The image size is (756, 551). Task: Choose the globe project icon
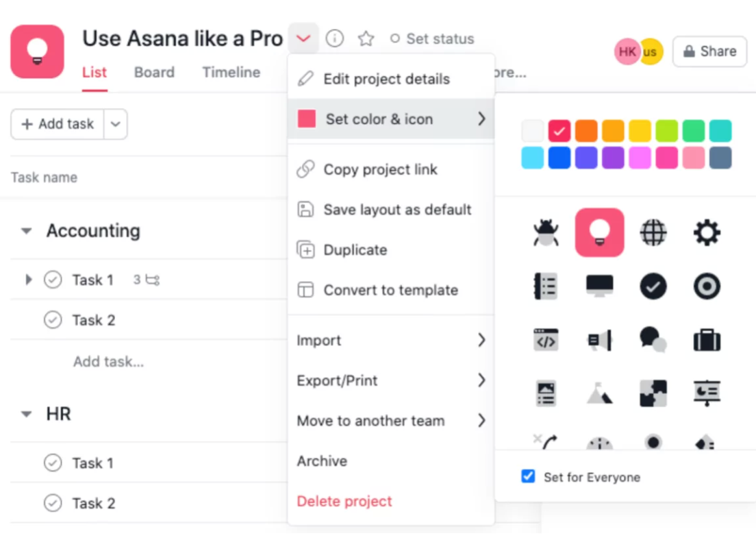pyautogui.click(x=653, y=232)
